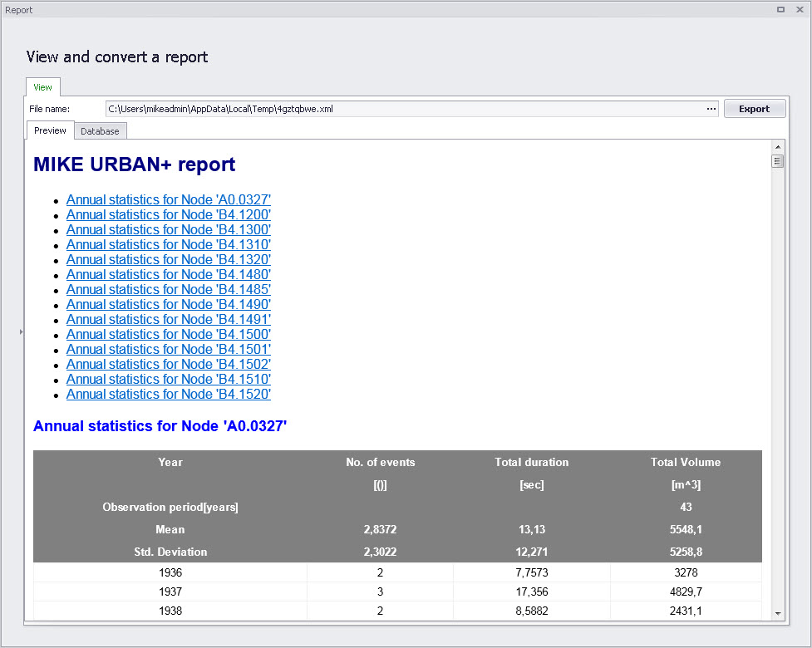This screenshot has height=648, width=812.
Task: Go to Node 'B4.1490' annual statistics
Action: click(x=169, y=305)
